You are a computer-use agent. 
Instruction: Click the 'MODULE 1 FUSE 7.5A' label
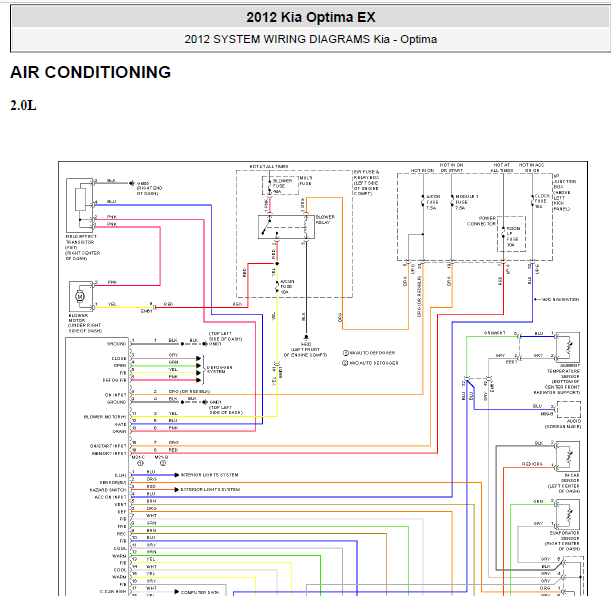tap(466, 202)
